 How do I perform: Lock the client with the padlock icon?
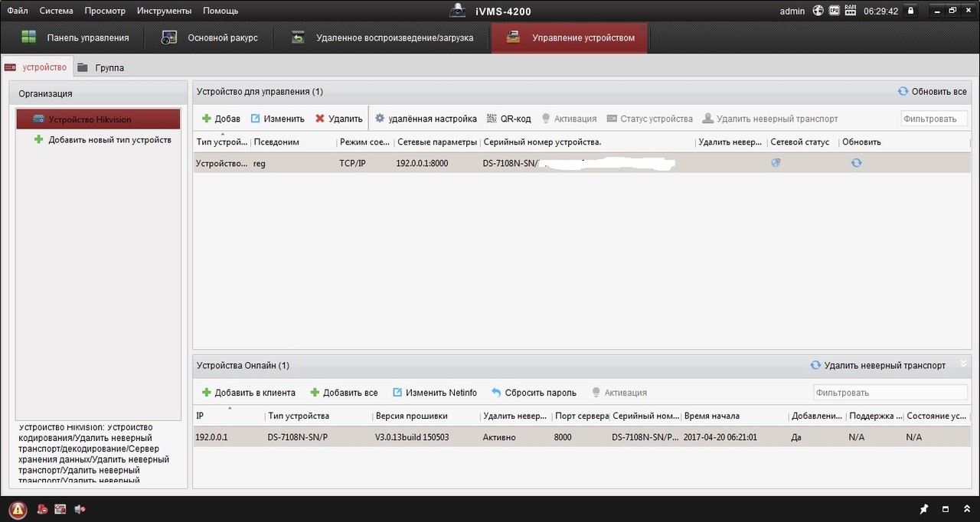pos(910,11)
